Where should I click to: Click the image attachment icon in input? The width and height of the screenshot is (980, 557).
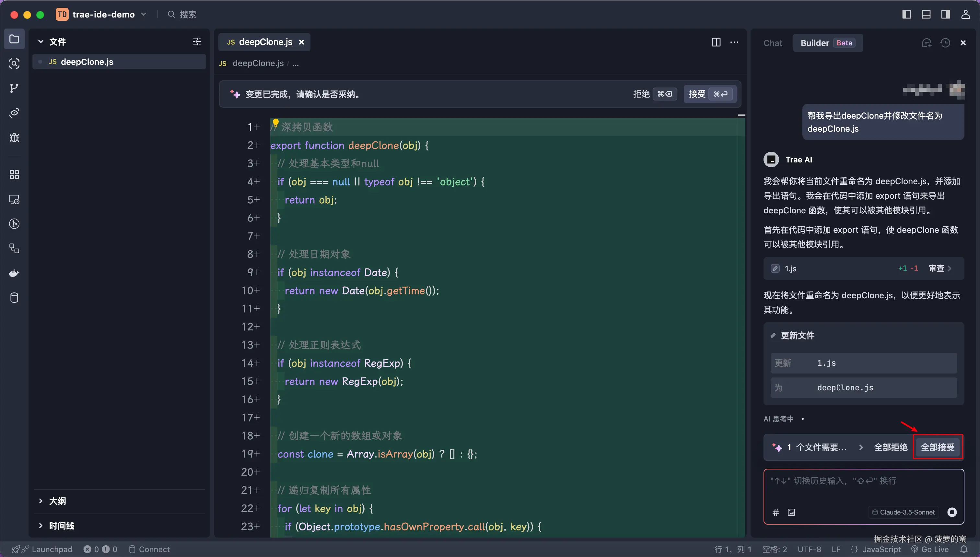[x=791, y=512]
